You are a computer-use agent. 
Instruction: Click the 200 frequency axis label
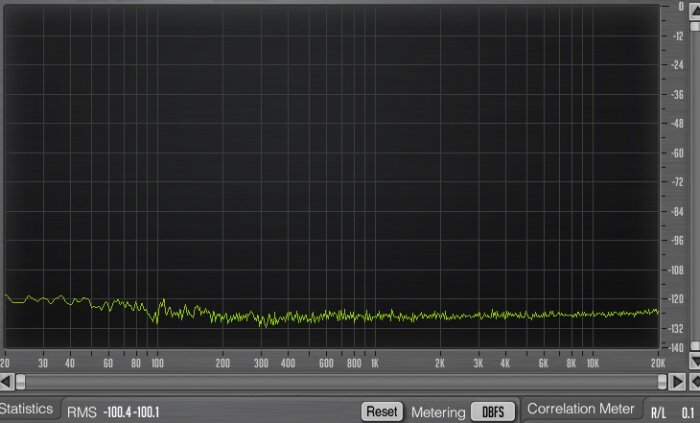223,363
